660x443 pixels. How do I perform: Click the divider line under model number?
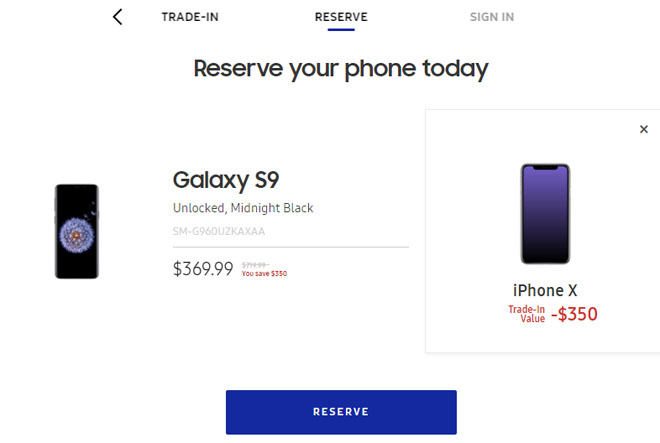[291, 246]
